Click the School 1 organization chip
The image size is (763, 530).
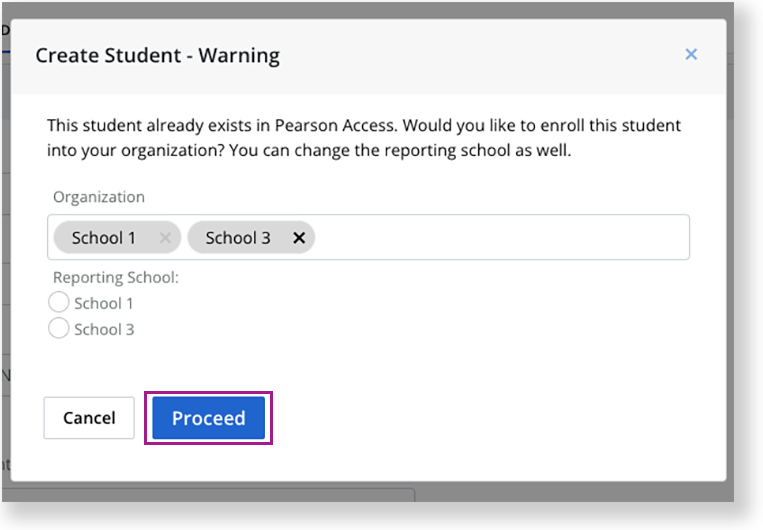(x=117, y=238)
